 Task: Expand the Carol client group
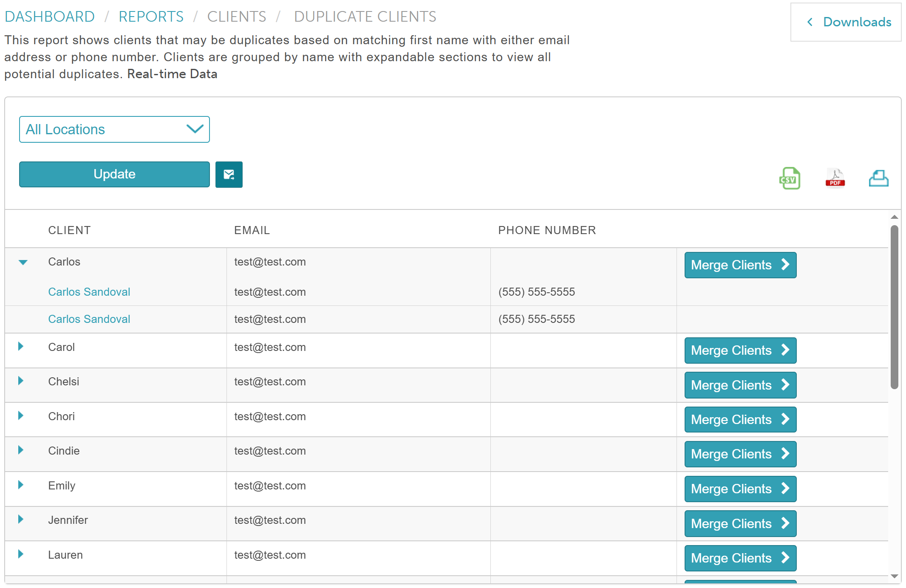tap(21, 347)
